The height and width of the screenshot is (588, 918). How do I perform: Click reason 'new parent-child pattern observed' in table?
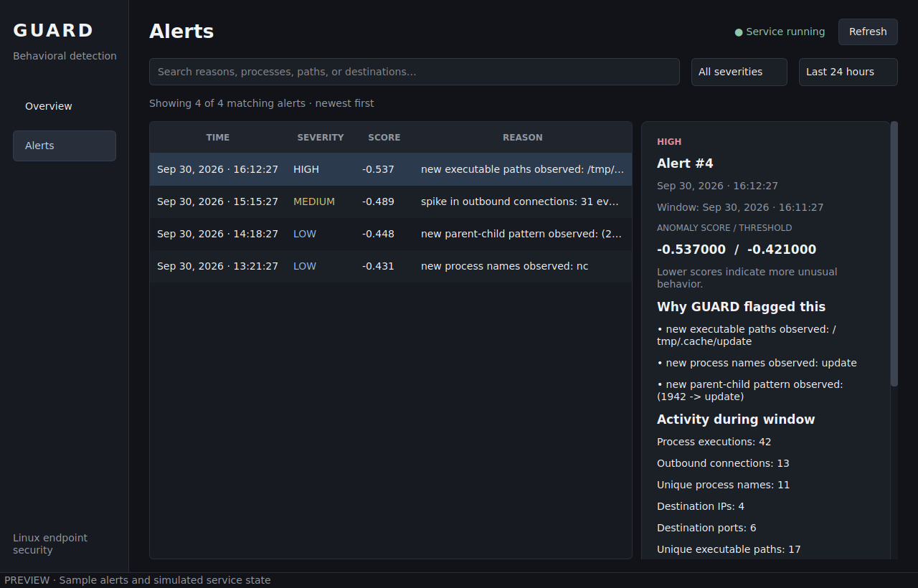point(521,234)
